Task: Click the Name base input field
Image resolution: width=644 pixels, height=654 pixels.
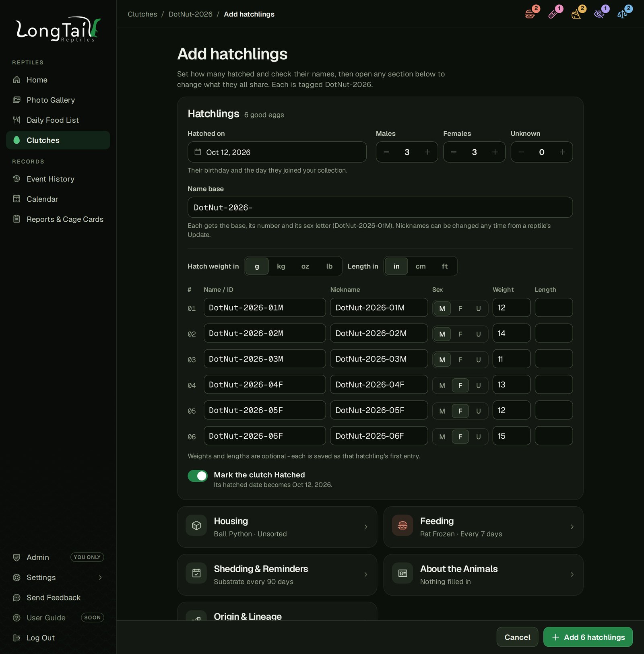Action: [380, 207]
